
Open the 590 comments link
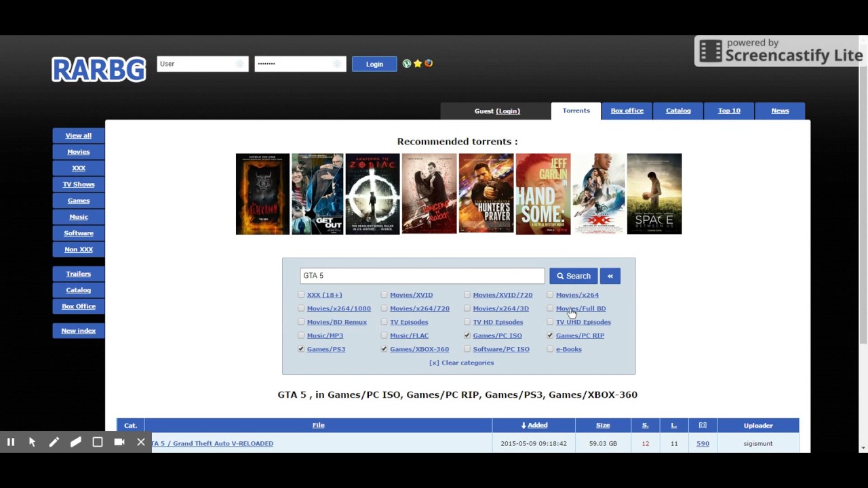coord(703,443)
